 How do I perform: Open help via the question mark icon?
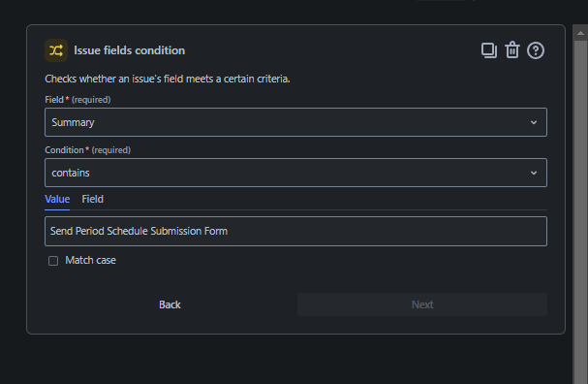(536, 50)
